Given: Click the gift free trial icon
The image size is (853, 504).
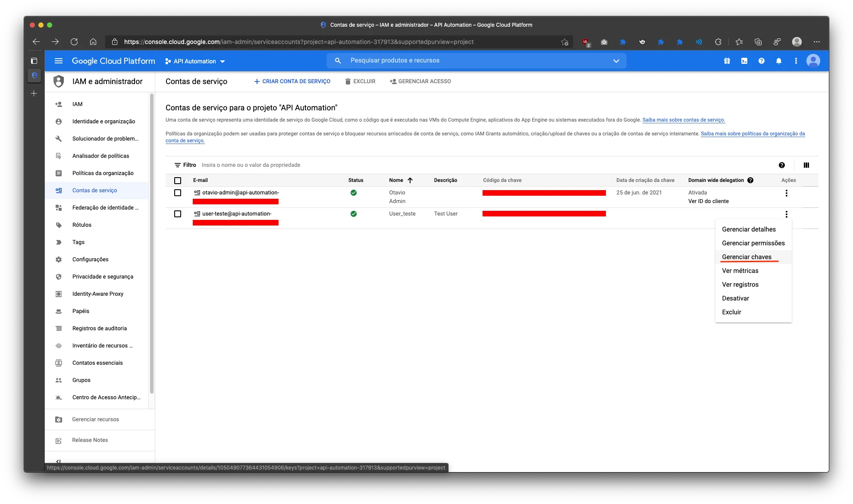Looking at the screenshot, I should 727,61.
